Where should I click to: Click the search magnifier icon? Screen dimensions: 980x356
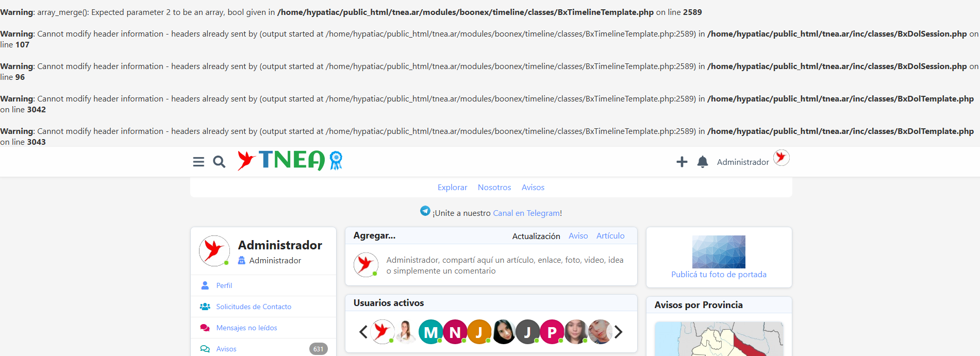219,162
